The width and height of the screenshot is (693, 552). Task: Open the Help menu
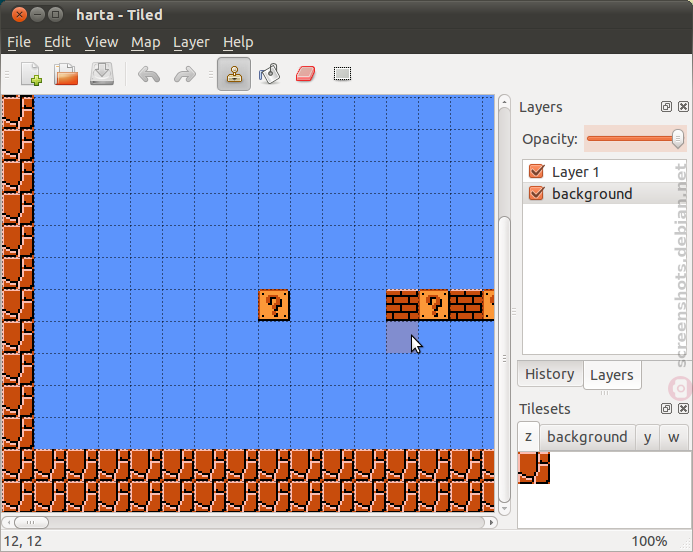(x=238, y=42)
